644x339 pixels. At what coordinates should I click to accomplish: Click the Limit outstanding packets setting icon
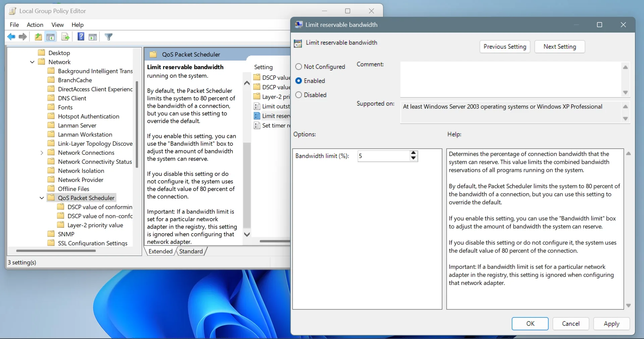pos(257,106)
